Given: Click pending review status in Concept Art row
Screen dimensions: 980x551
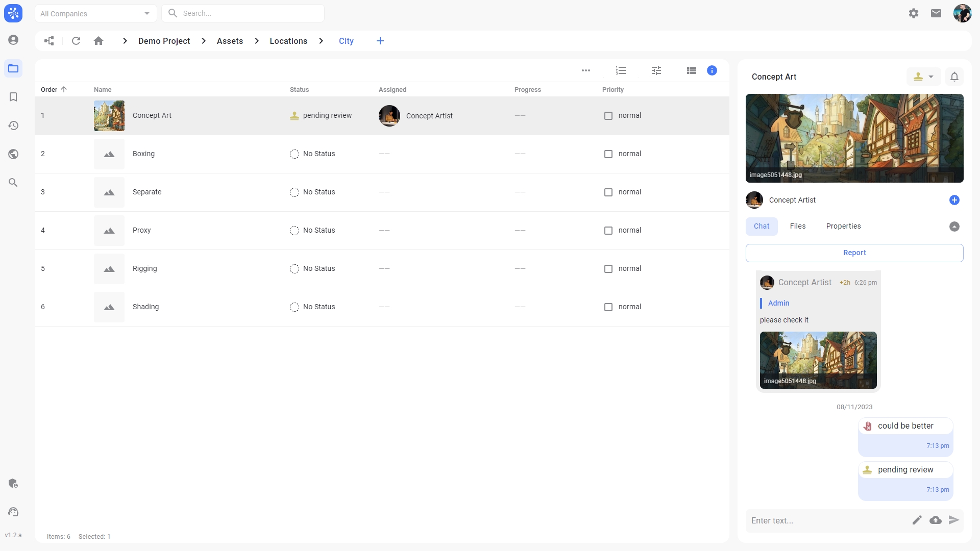Looking at the screenshot, I should (321, 115).
